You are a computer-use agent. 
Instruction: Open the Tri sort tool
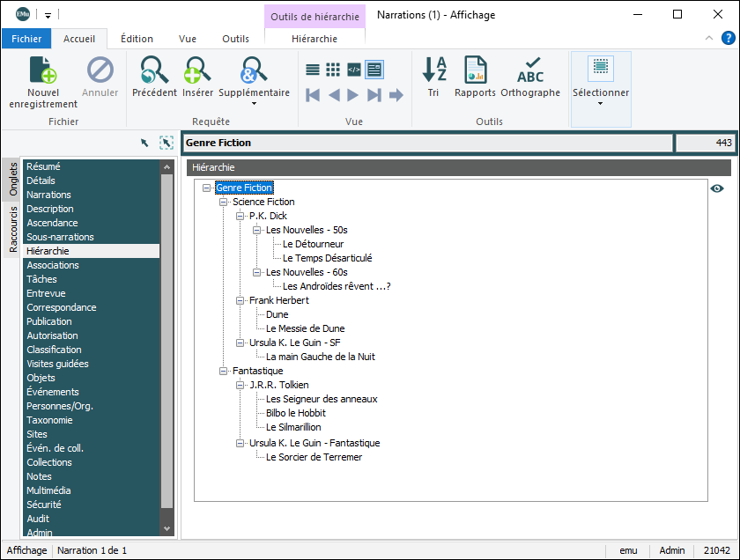pos(433,70)
